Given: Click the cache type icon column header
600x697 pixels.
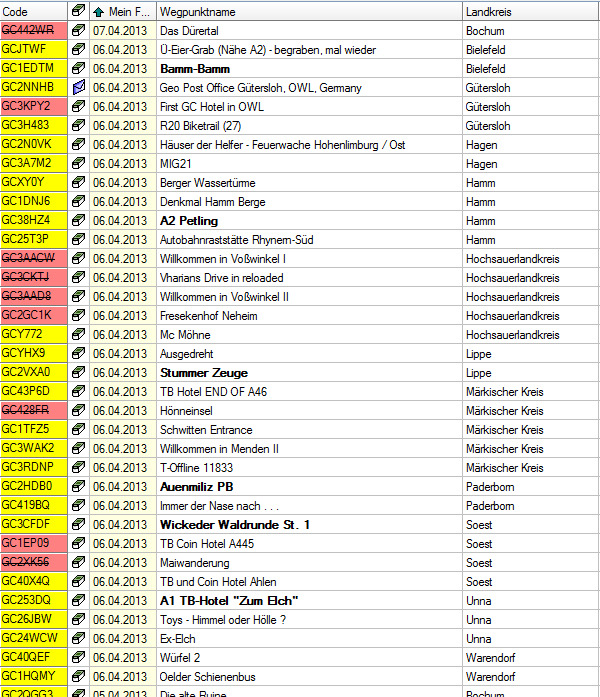Looking at the screenshot, I should (x=79, y=12).
